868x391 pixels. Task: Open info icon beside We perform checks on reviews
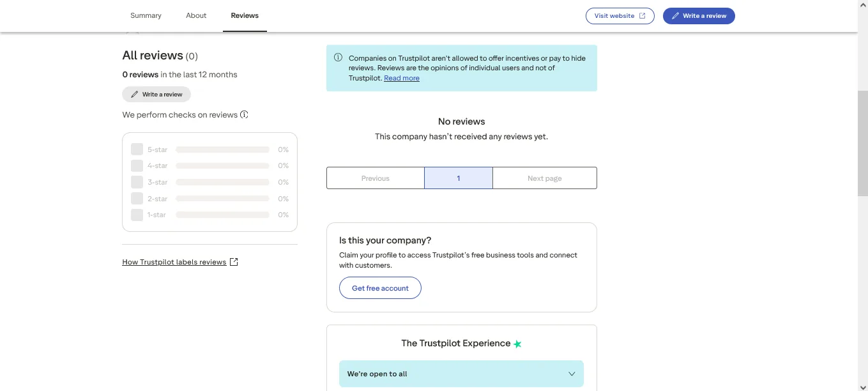pyautogui.click(x=244, y=115)
